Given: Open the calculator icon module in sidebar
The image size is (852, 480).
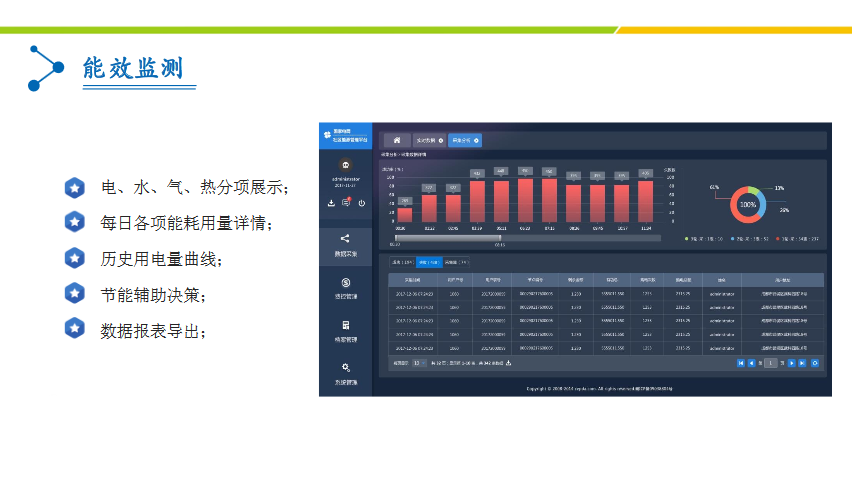Looking at the screenshot, I should pos(345,325).
